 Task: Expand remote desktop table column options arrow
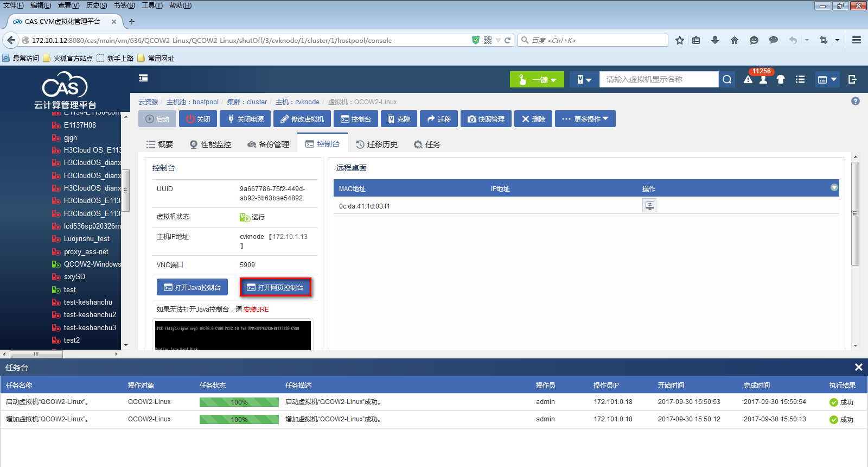point(834,188)
